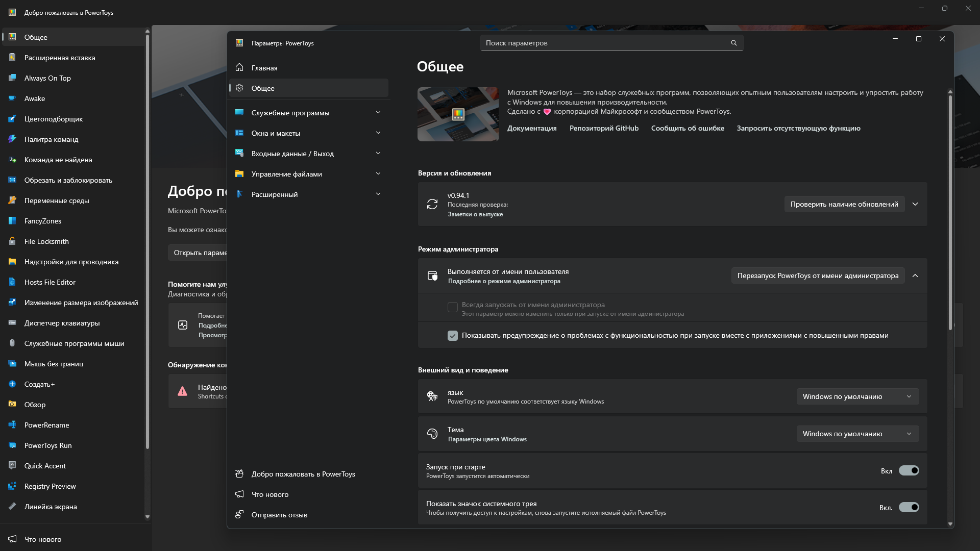Image resolution: width=980 pixels, height=551 pixels.
Task: Click the 'Поиск параметров' search field
Action: 605,43
